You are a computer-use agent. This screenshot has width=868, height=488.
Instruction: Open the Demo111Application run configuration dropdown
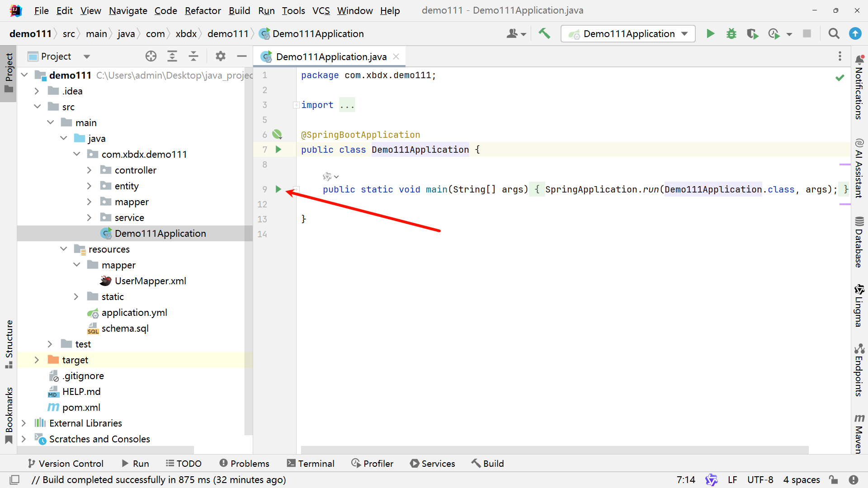628,34
